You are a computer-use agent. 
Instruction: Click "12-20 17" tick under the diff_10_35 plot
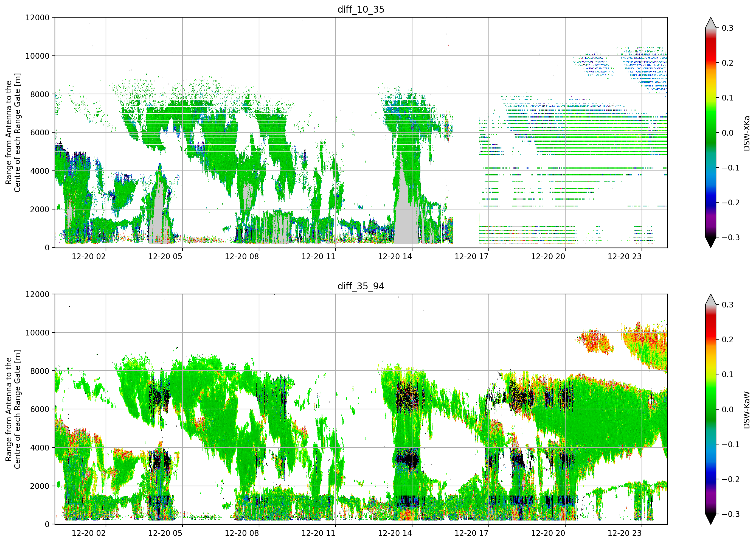click(472, 256)
